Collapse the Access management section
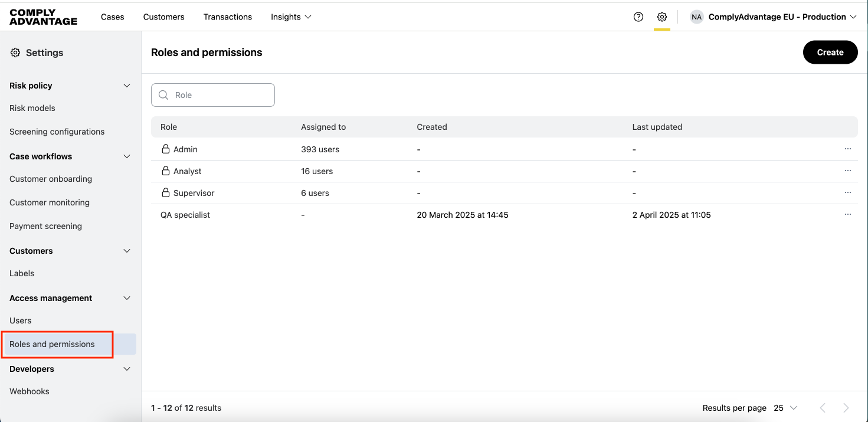 (x=126, y=298)
